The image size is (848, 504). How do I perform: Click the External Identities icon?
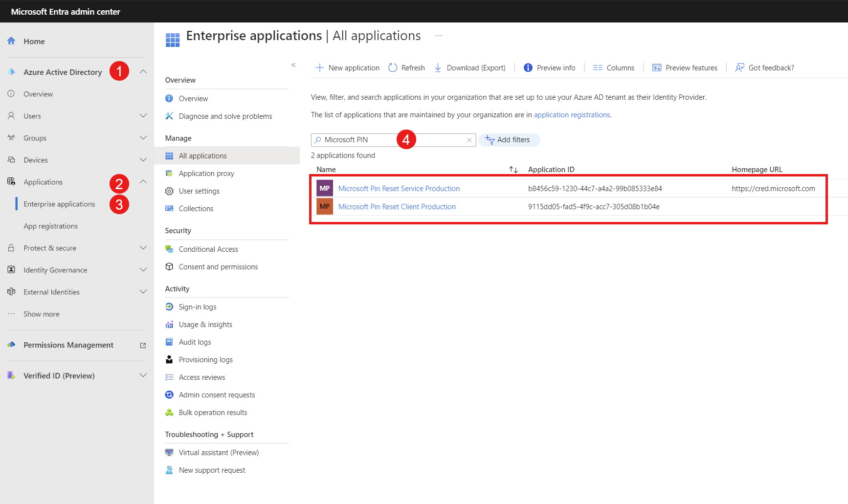(11, 292)
